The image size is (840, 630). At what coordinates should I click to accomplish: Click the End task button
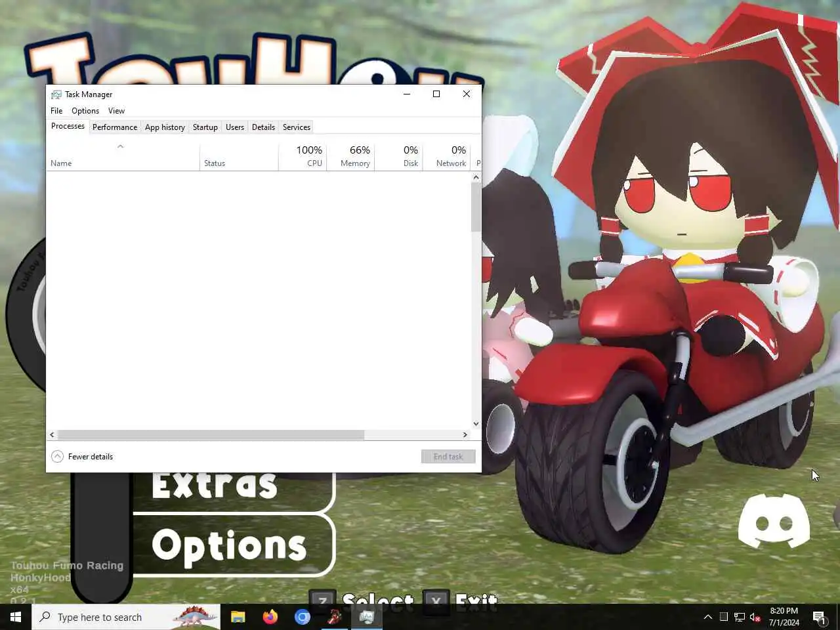(x=448, y=457)
